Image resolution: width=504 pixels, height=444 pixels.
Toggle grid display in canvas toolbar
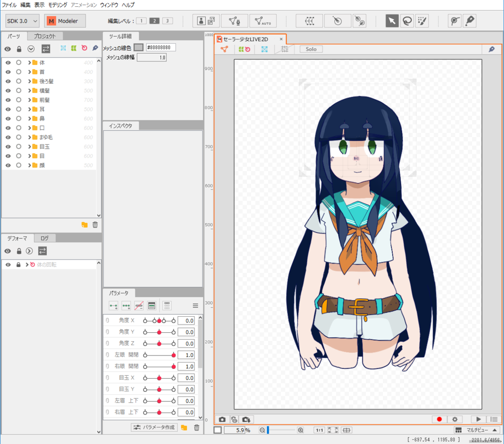tap(284, 49)
